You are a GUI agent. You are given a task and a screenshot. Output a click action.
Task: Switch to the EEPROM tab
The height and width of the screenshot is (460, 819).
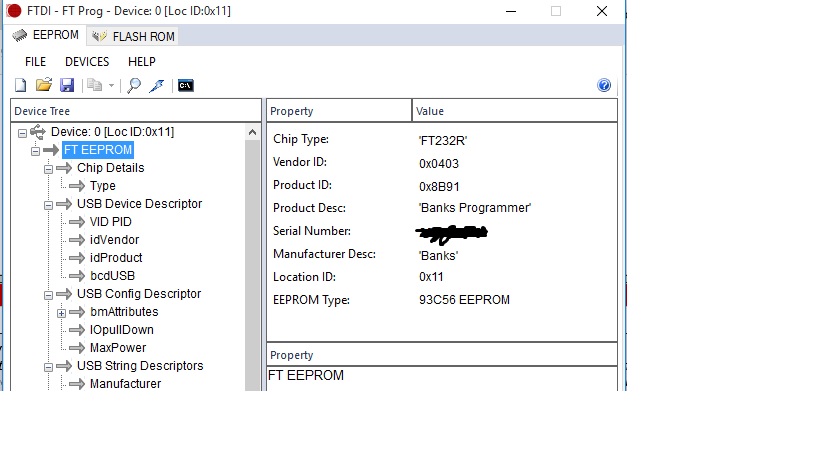pos(46,35)
